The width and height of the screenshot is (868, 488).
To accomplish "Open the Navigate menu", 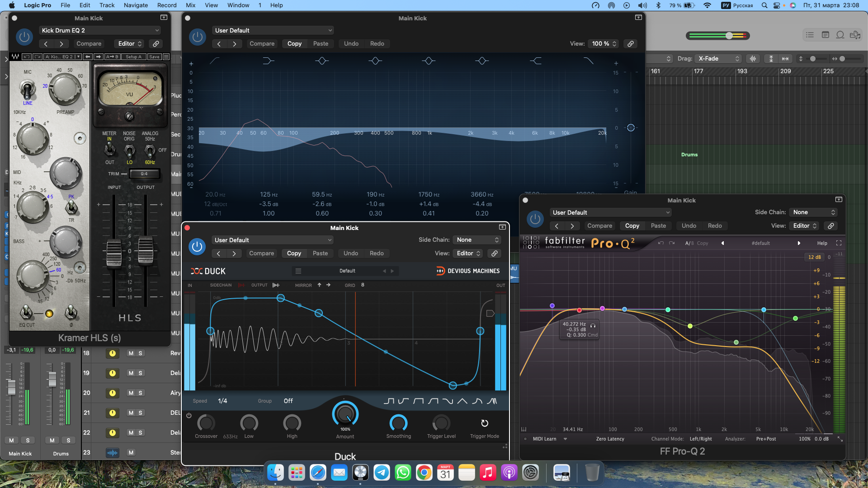I will [x=136, y=5].
